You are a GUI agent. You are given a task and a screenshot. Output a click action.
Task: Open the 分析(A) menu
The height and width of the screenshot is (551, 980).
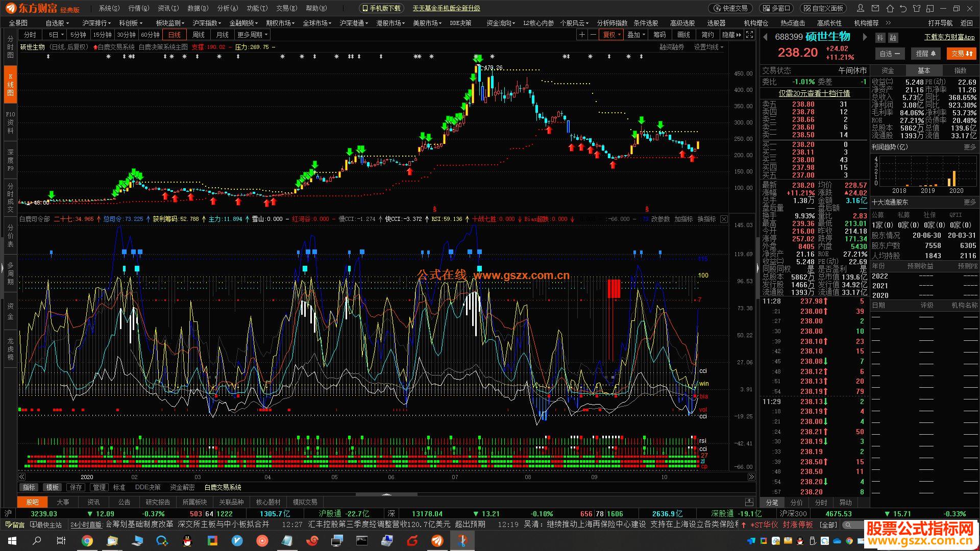pos(227,8)
